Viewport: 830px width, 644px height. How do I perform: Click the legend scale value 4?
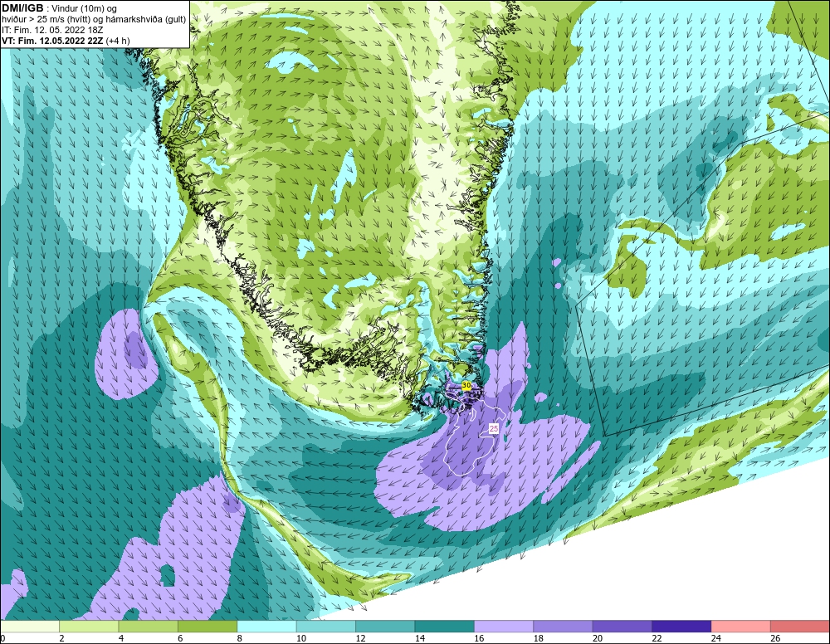tap(120, 638)
